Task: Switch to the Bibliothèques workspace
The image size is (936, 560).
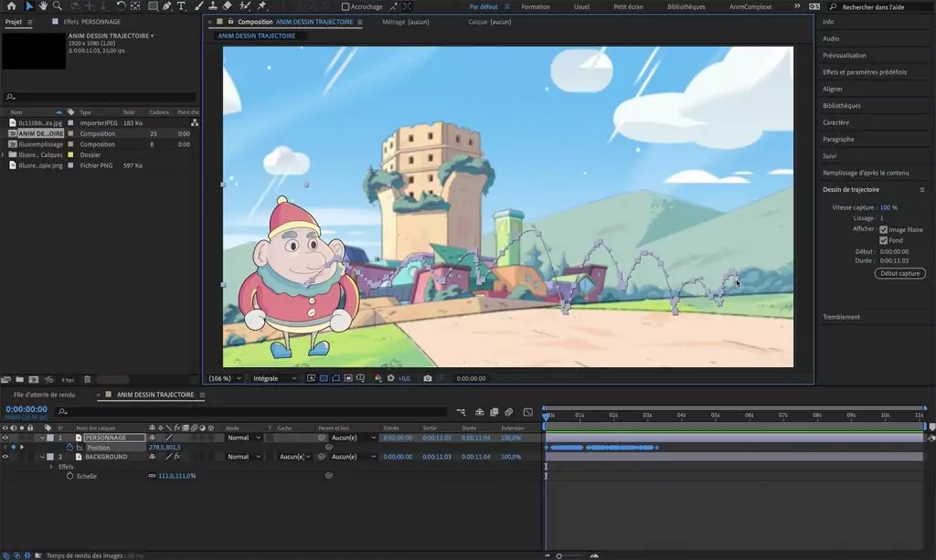Action: click(686, 6)
